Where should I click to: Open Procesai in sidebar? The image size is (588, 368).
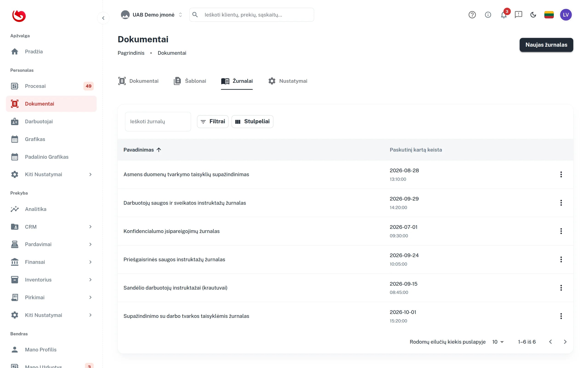(51, 86)
